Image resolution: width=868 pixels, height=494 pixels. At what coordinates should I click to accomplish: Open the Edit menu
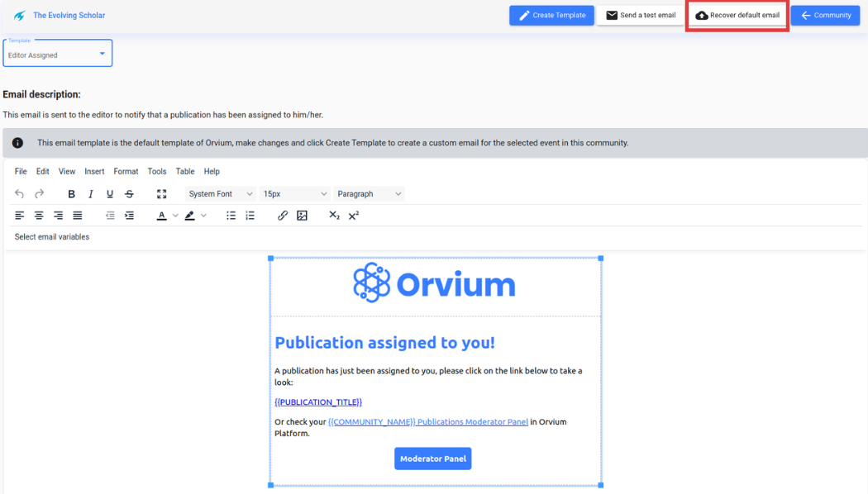[43, 172]
